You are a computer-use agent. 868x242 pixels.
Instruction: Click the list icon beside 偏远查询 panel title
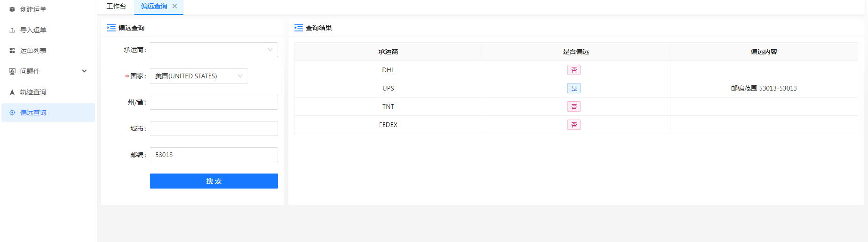[x=111, y=28]
